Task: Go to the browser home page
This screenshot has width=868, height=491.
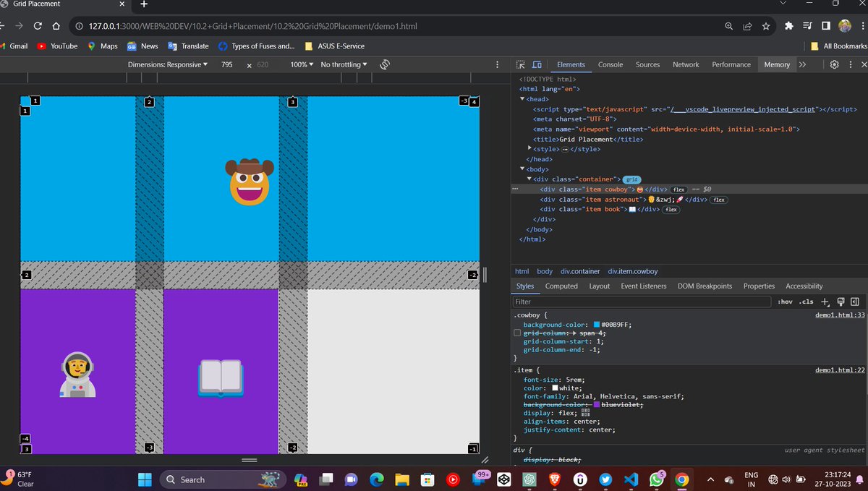Action: point(56,26)
